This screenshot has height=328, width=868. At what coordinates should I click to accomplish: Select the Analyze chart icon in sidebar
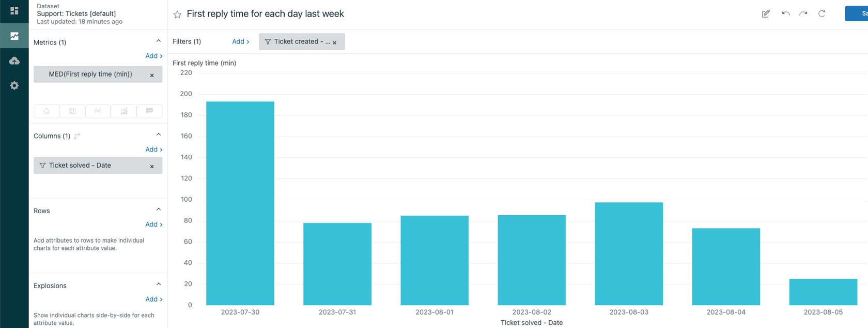click(x=14, y=36)
